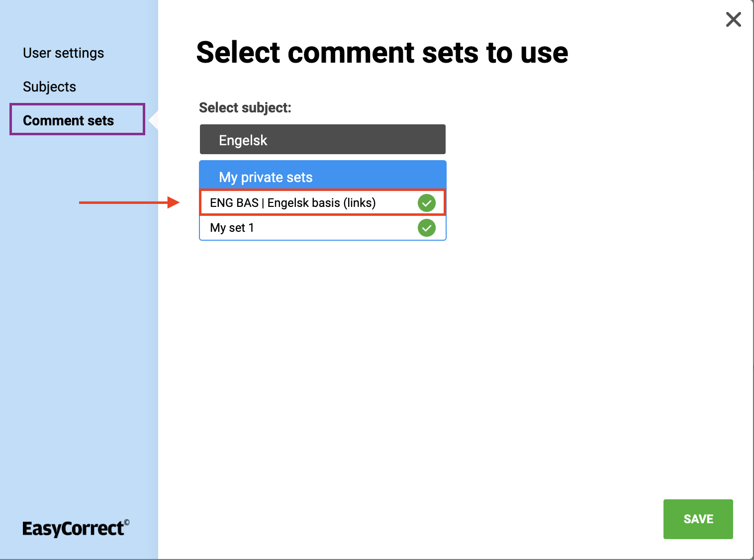Select the My set 1 row label
The height and width of the screenshot is (560, 754).
pyautogui.click(x=232, y=228)
